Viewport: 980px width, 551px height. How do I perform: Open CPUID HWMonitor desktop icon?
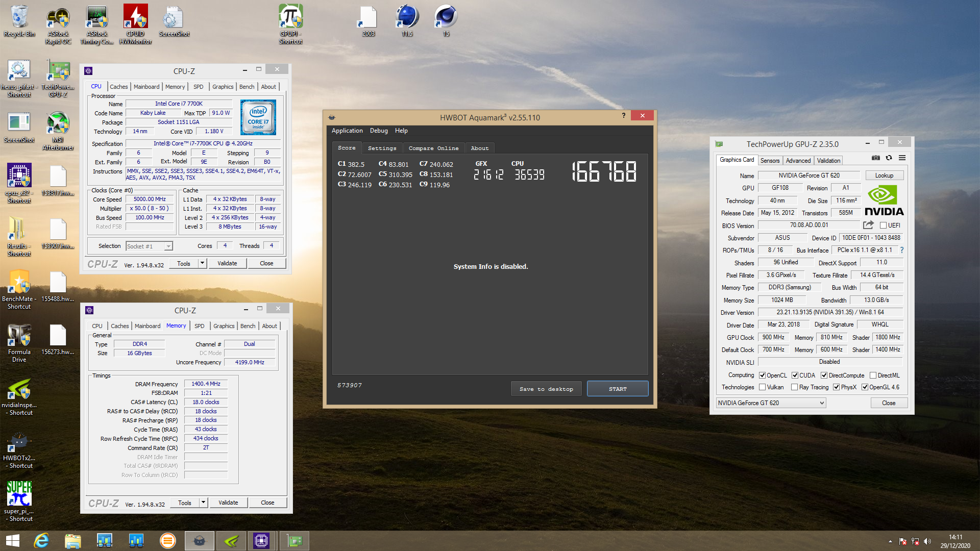[136, 24]
